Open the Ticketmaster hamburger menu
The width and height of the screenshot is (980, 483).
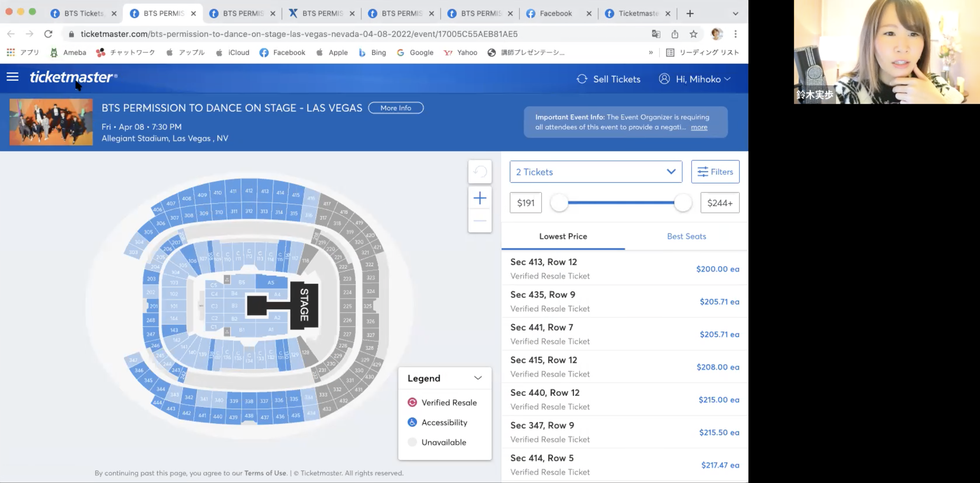click(12, 77)
